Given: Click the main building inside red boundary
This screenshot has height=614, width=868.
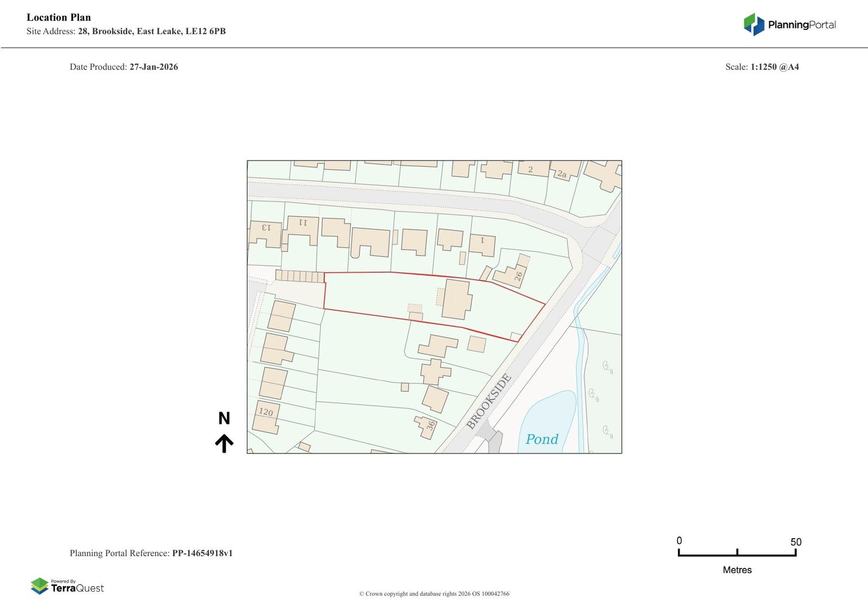Looking at the screenshot, I should [x=456, y=299].
